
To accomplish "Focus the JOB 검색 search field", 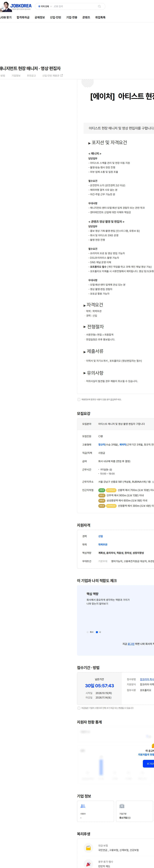I will click(74, 6).
